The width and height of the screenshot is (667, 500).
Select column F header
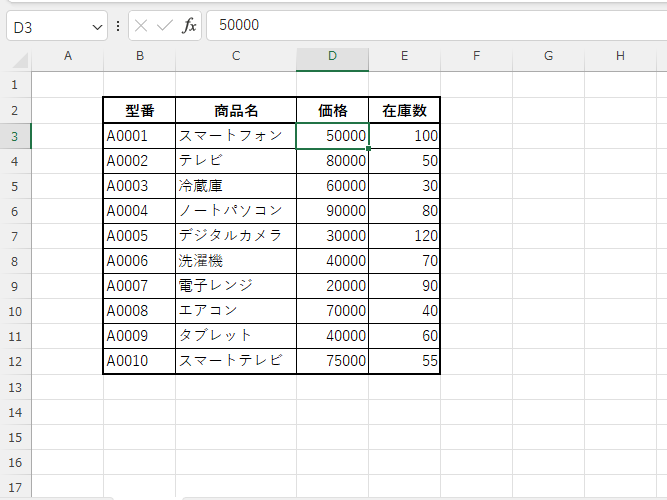tap(476, 56)
